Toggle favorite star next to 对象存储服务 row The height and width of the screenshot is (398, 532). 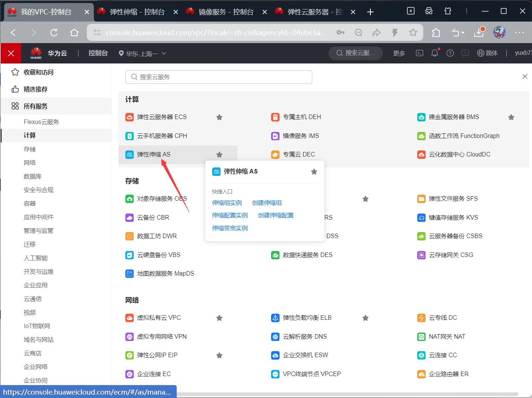[365, 199]
